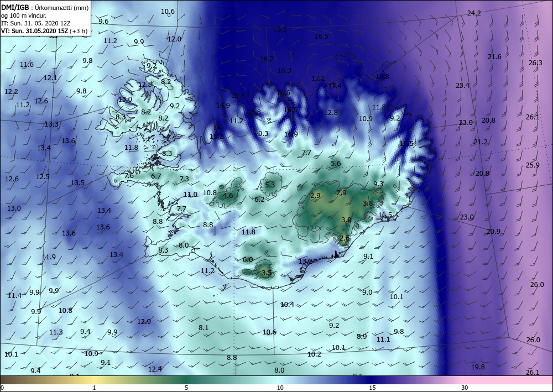Click the 3.5 value on the map
The height and width of the screenshot is (392, 553).
[267, 273]
